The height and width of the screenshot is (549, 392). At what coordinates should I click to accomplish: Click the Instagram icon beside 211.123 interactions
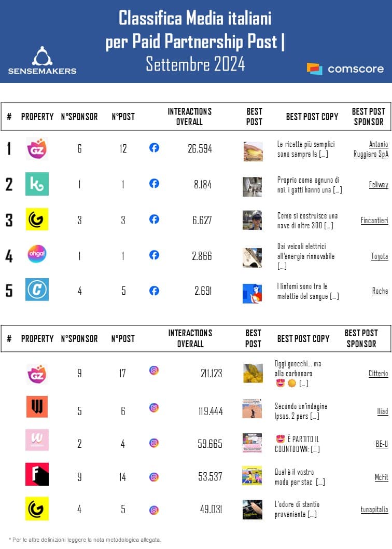click(154, 370)
